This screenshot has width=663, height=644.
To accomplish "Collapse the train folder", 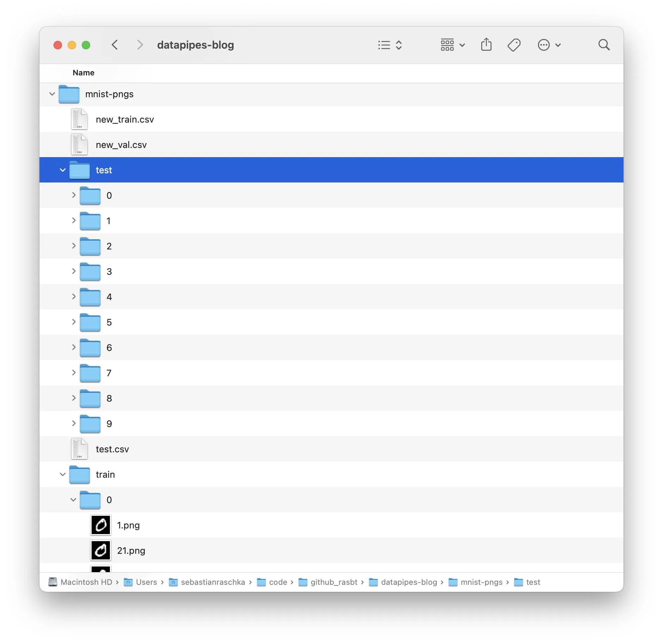I will (63, 475).
